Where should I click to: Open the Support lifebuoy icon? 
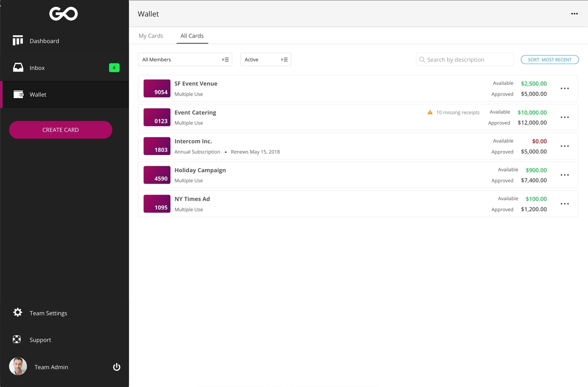tap(17, 340)
